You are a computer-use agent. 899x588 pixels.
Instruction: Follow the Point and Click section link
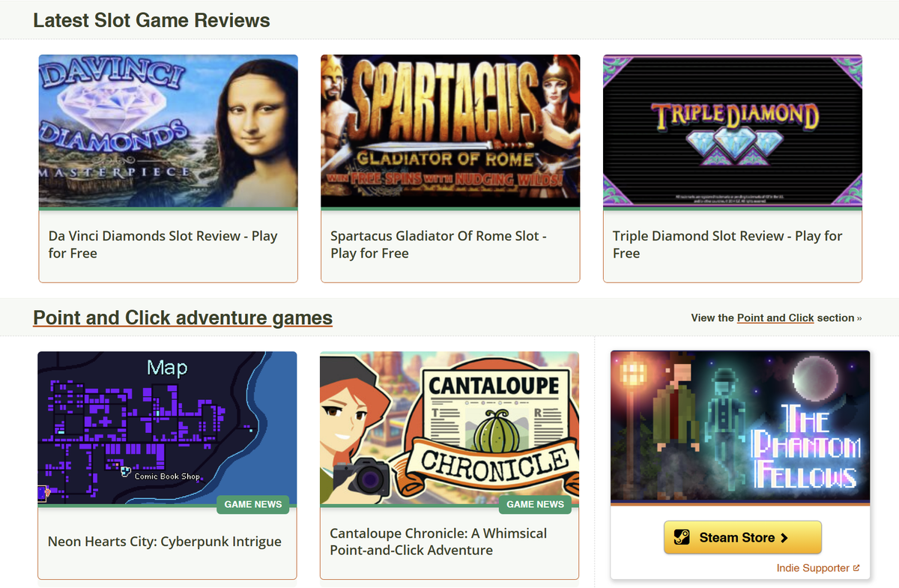click(775, 318)
